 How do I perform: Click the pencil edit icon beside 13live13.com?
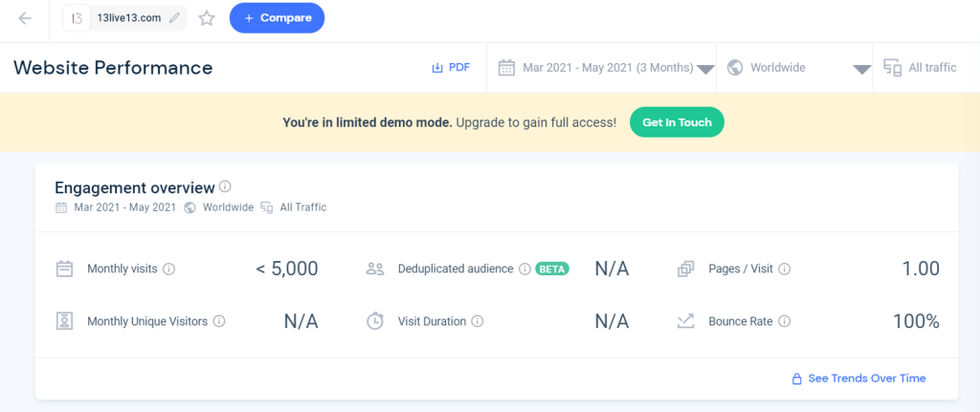[x=174, y=18]
